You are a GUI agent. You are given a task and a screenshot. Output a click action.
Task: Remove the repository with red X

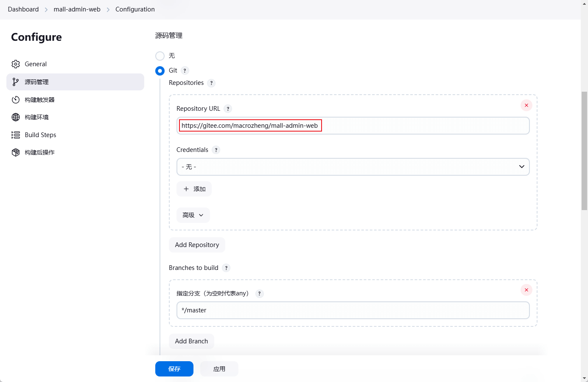tap(526, 105)
